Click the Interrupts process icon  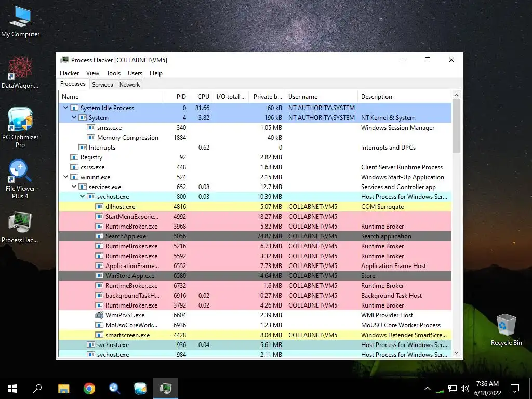pos(83,147)
